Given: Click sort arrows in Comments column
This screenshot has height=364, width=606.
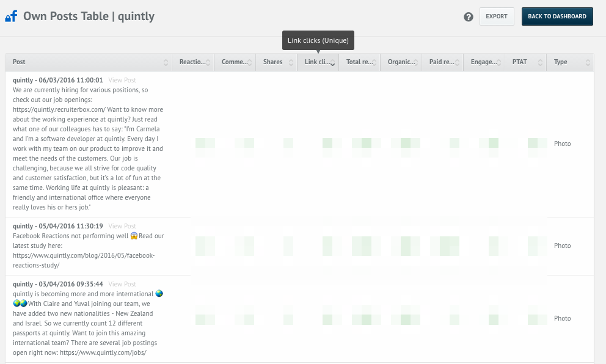Looking at the screenshot, I should [x=250, y=62].
